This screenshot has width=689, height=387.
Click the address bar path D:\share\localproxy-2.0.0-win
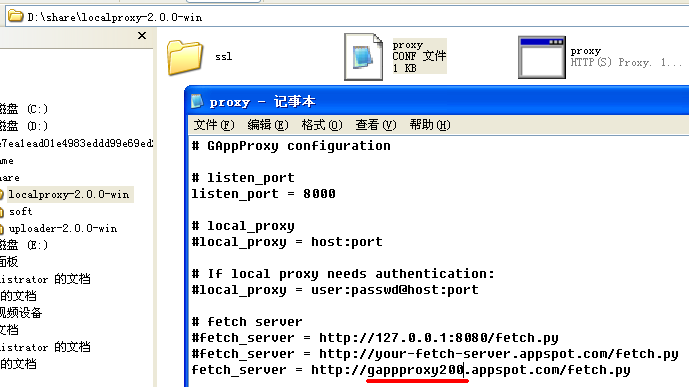[115, 18]
